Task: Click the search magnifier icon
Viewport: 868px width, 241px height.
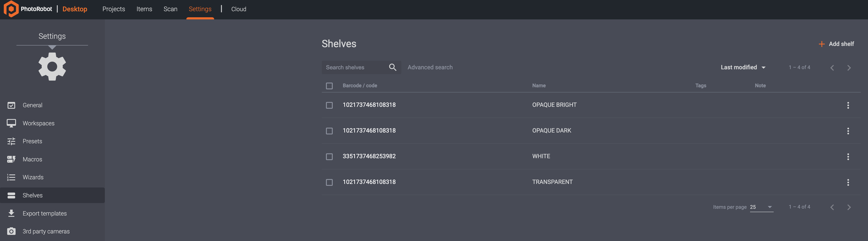Action: tap(392, 67)
